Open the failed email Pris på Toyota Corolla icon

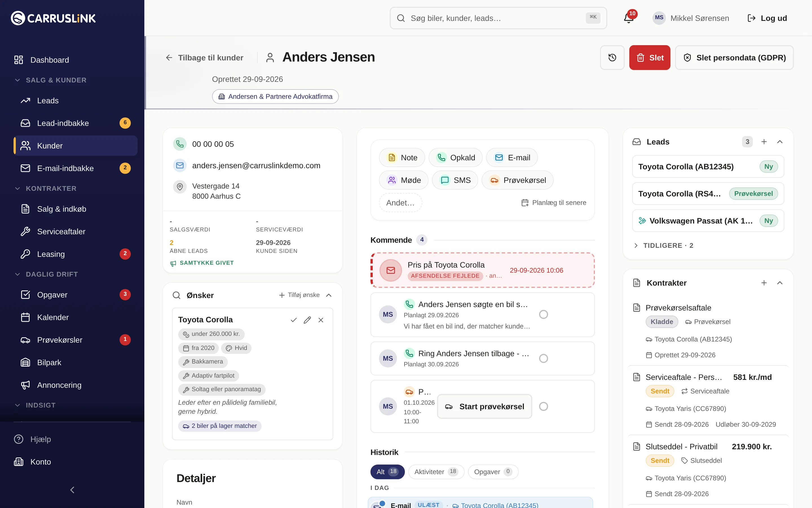[x=390, y=270]
